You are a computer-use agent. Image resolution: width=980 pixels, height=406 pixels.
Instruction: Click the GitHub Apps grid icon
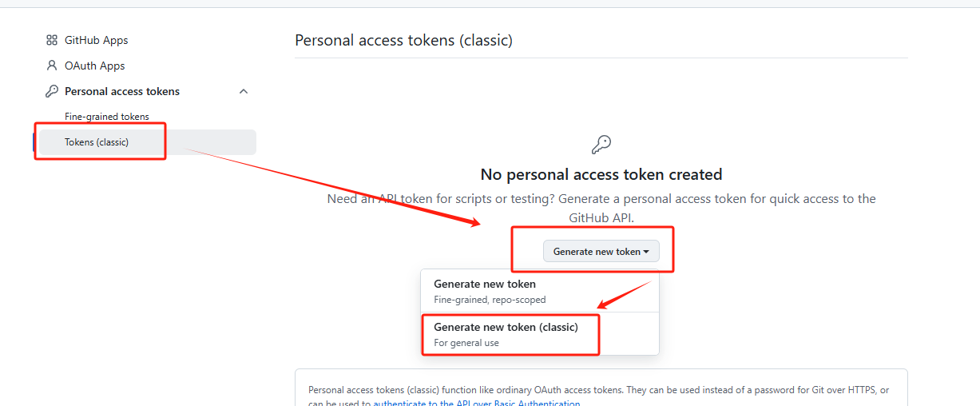coord(52,40)
